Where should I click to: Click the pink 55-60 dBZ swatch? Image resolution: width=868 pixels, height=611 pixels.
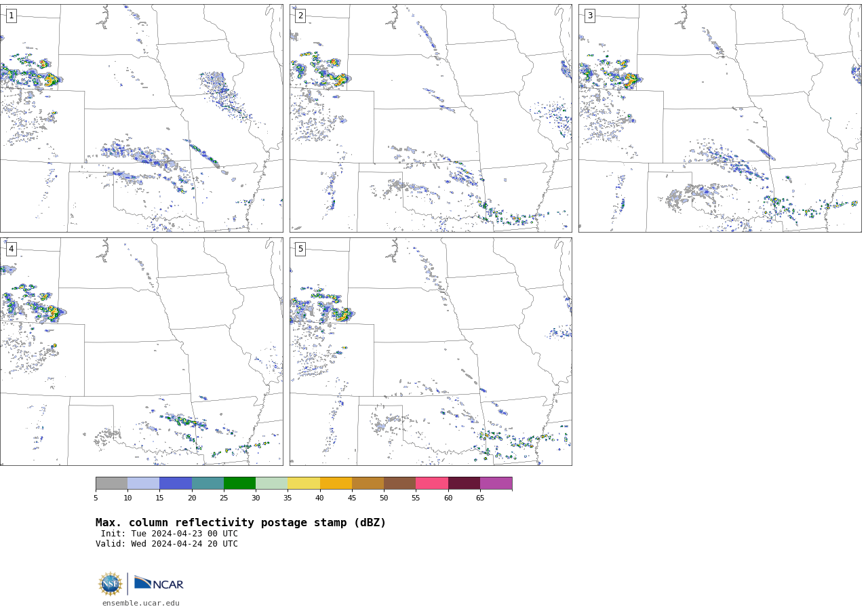pos(432,483)
